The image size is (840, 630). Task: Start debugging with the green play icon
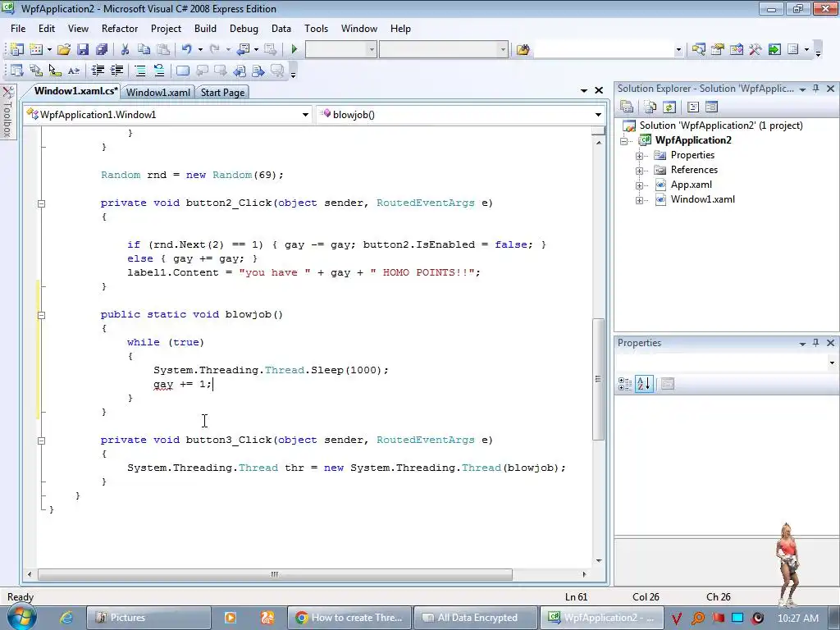[x=294, y=49]
